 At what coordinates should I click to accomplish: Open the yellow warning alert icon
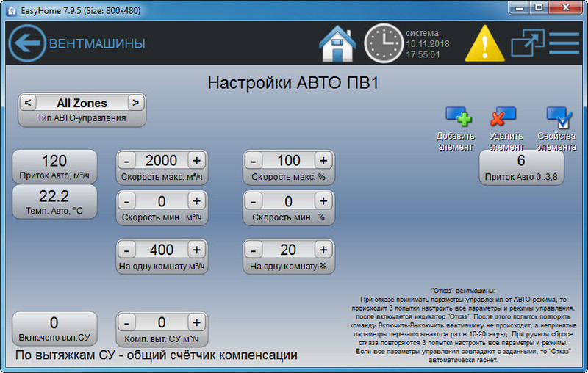tap(488, 43)
